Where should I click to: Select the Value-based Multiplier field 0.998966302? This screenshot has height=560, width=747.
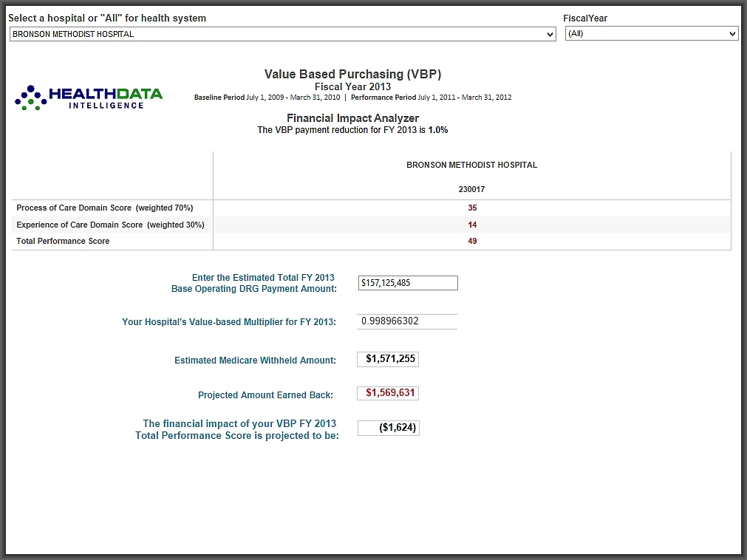click(x=407, y=321)
